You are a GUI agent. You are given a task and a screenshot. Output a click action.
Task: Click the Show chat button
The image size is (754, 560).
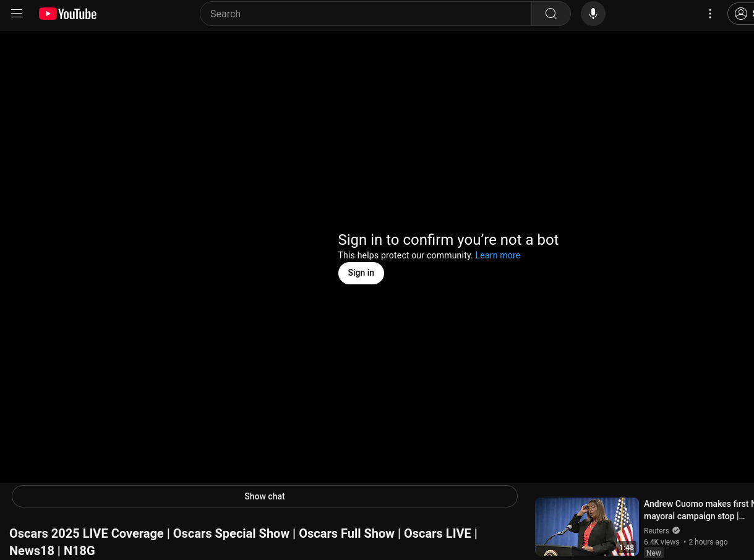[265, 496]
